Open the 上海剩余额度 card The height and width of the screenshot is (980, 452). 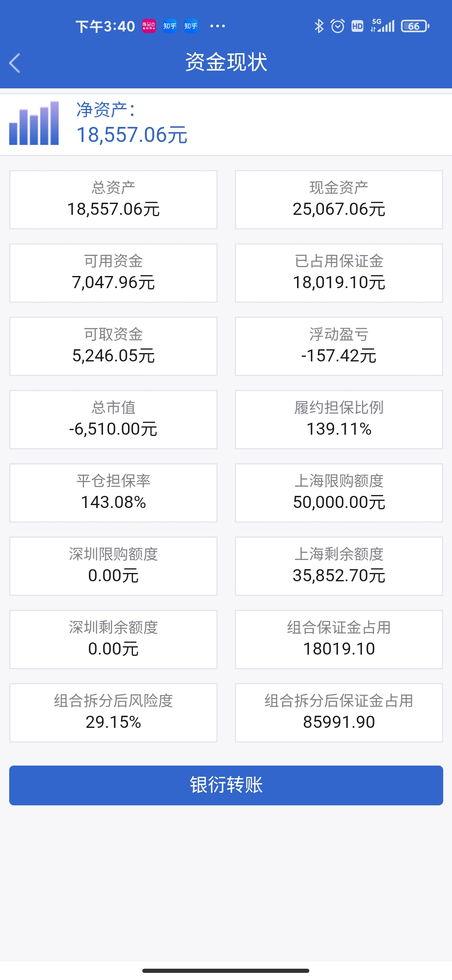point(339,566)
